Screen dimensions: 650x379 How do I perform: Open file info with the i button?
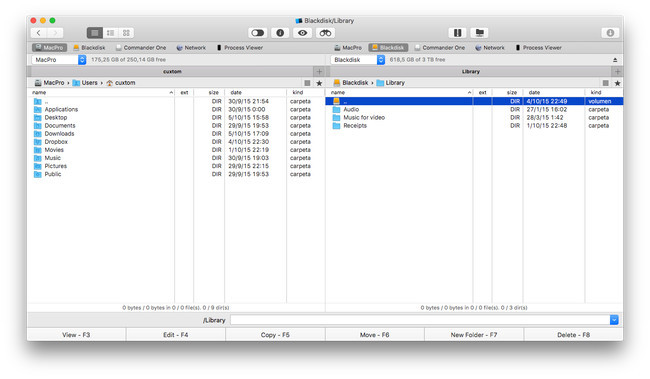tap(280, 33)
